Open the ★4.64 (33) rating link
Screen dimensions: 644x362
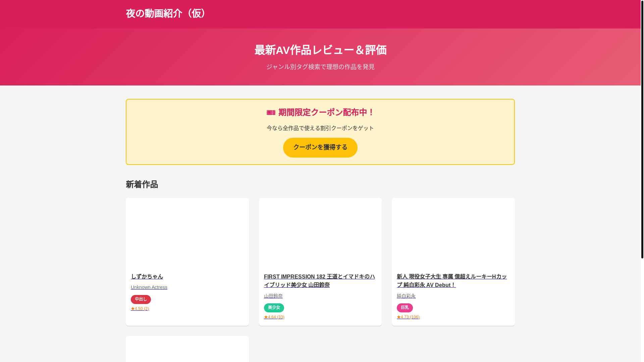pos(274,317)
